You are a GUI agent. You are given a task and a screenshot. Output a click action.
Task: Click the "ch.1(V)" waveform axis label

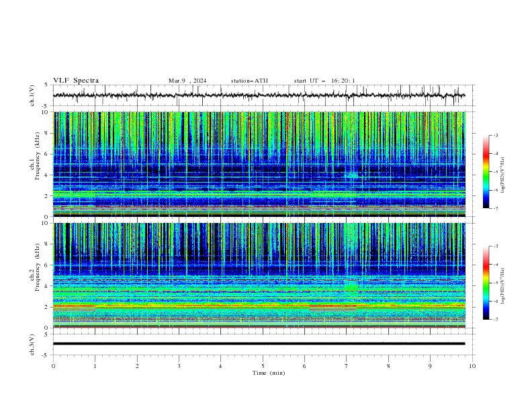coord(32,95)
